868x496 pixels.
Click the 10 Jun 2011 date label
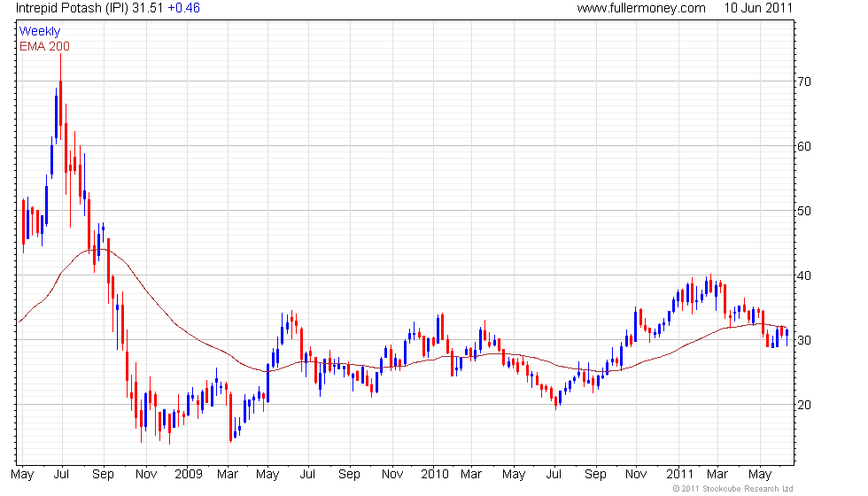758,8
